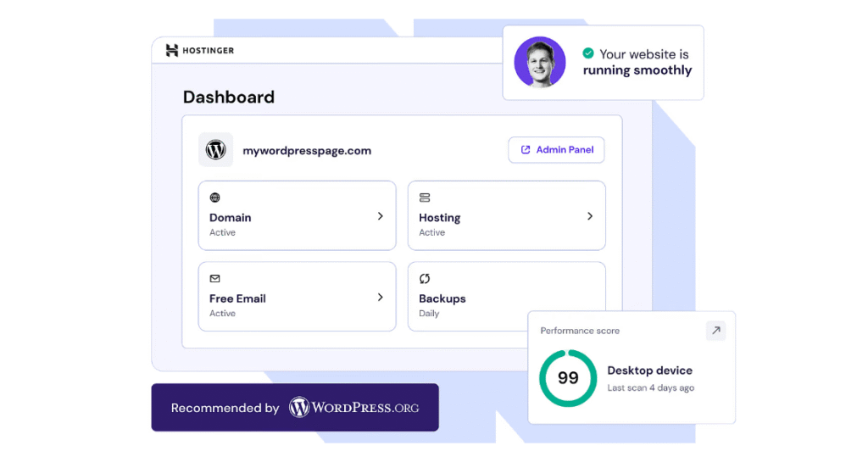Expand the Domain card chevron
Screen dimensions: 868x468
click(x=381, y=216)
